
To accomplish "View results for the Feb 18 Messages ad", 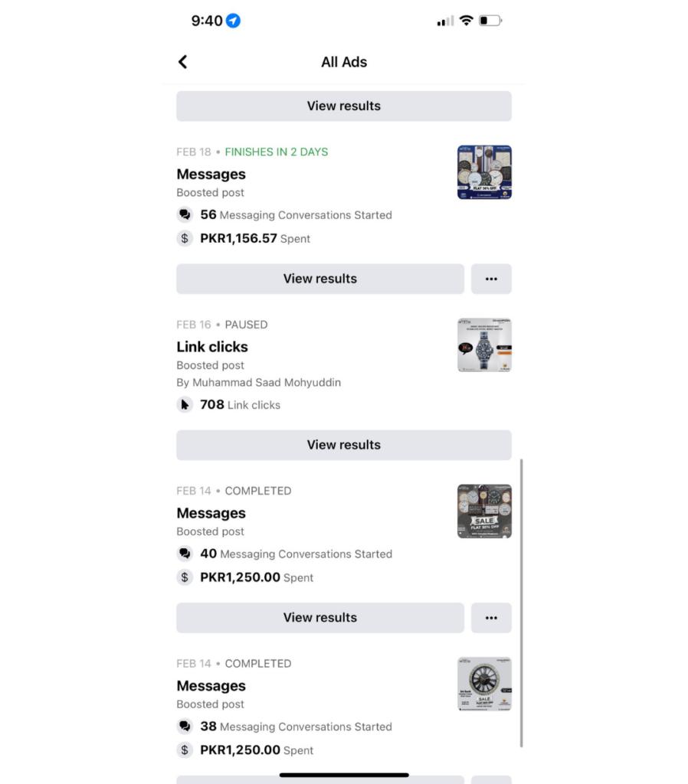I will click(320, 279).
